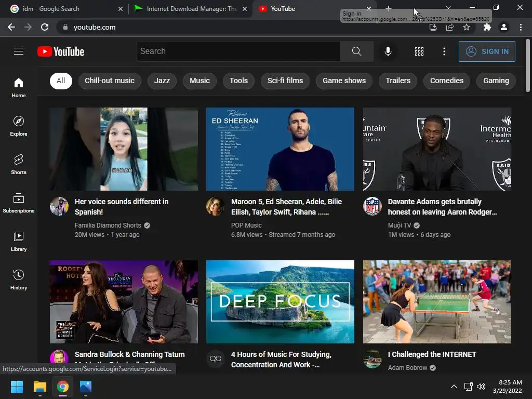Click the install app icon in address bar
Image resolution: width=532 pixels, height=399 pixels.
pyautogui.click(x=433, y=27)
